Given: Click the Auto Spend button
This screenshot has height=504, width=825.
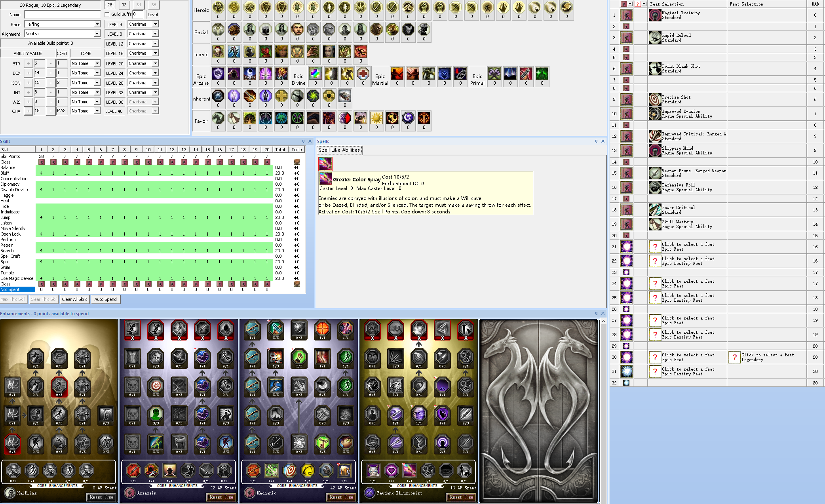Looking at the screenshot, I should pyautogui.click(x=105, y=299).
